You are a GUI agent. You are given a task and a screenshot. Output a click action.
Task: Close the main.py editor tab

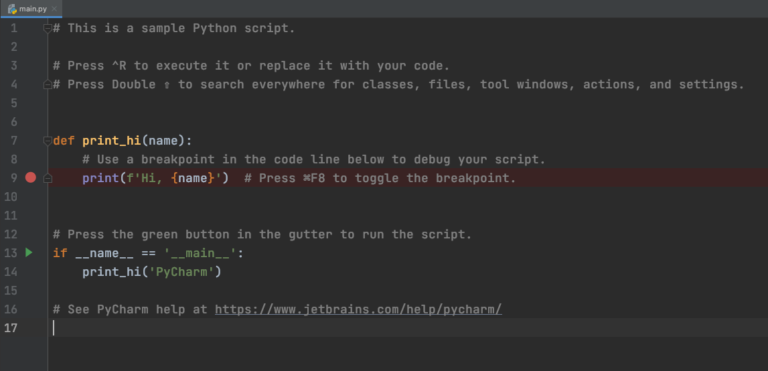[54, 9]
